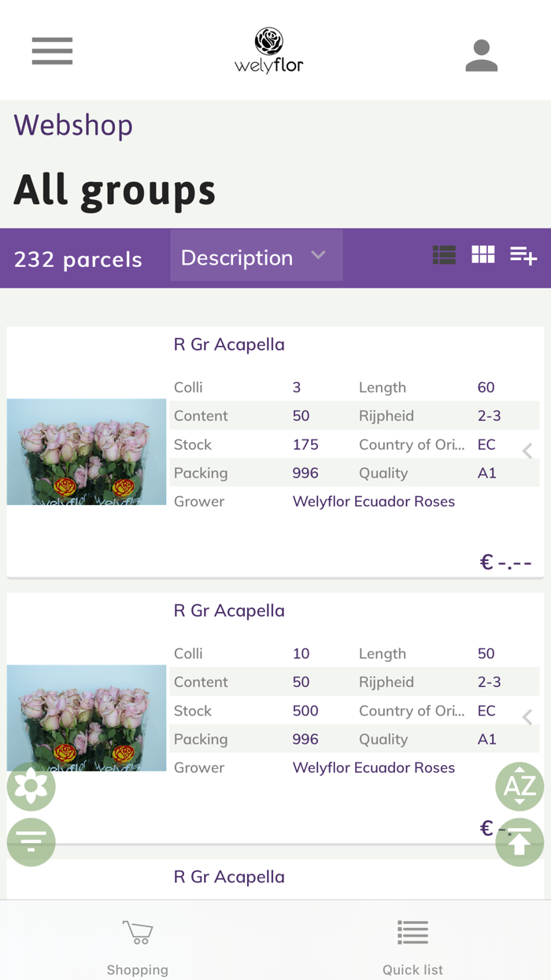The width and height of the screenshot is (551, 980).
Task: Tap the green flower filter icon
Action: tap(31, 786)
